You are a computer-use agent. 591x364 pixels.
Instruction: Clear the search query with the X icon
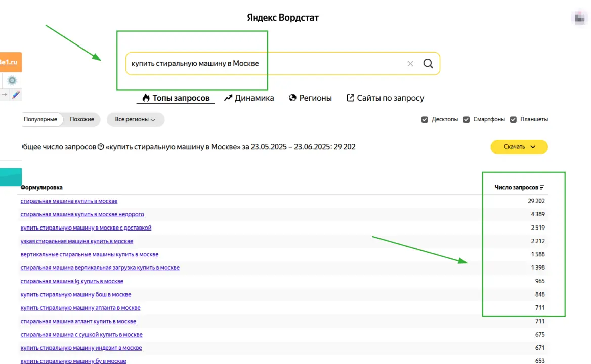pos(410,64)
